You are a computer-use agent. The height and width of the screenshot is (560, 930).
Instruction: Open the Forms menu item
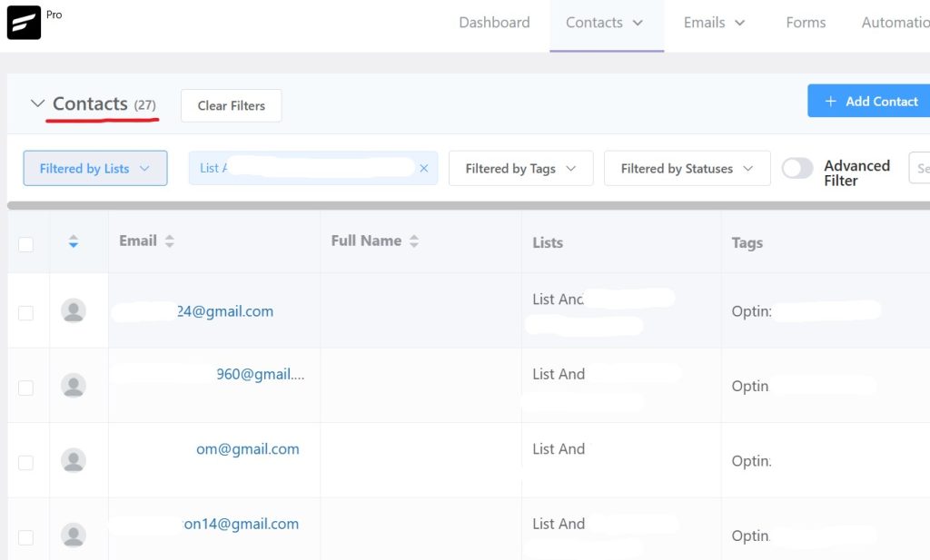[805, 22]
